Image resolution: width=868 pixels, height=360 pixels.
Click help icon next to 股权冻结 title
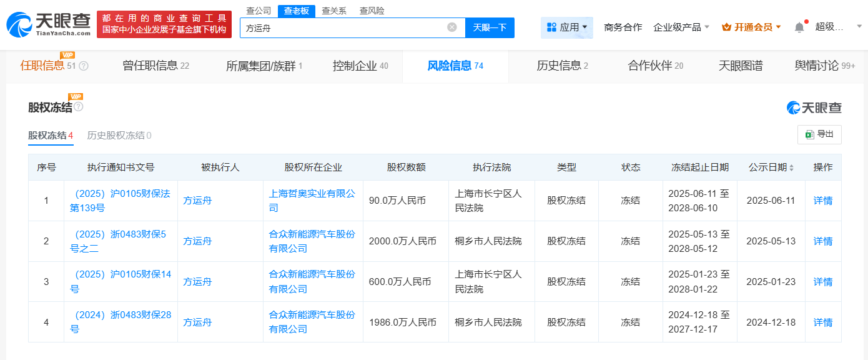coord(78,107)
